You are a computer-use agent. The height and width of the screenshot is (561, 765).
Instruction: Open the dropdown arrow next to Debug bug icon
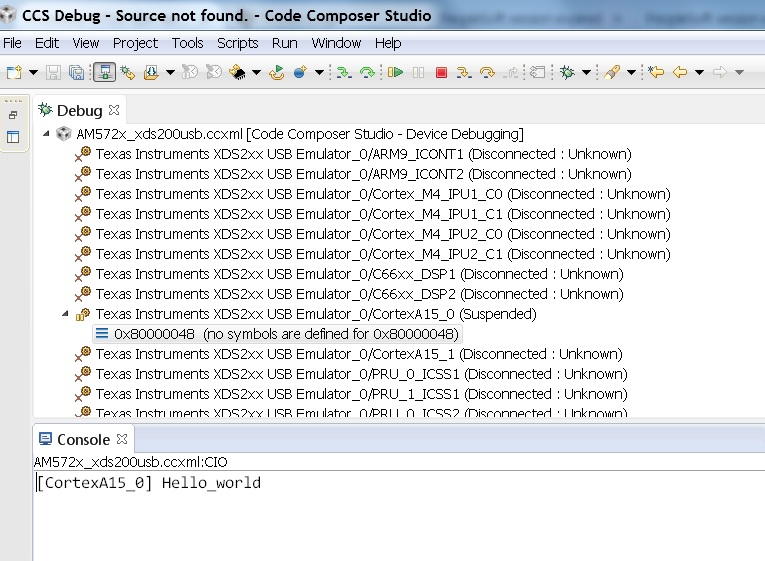(x=585, y=72)
